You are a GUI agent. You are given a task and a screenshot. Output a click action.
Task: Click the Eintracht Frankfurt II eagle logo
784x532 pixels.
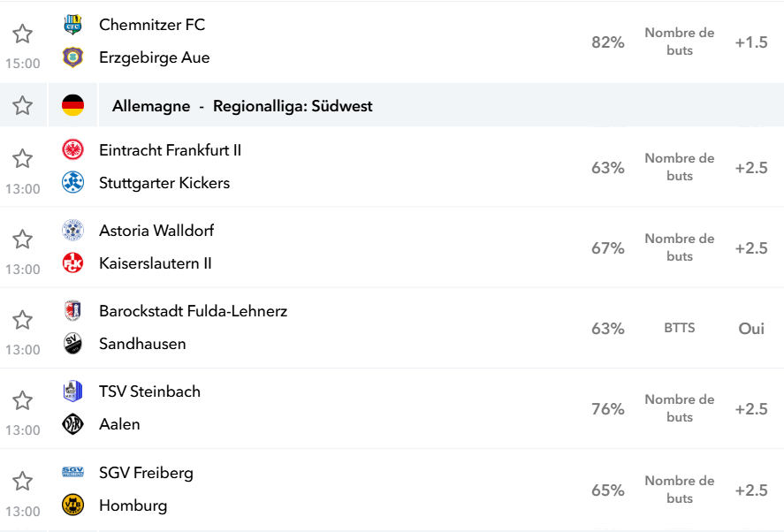pos(72,149)
